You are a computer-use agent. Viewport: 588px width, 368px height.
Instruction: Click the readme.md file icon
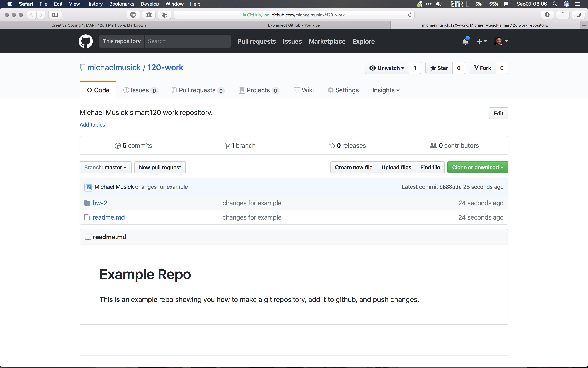pos(87,217)
